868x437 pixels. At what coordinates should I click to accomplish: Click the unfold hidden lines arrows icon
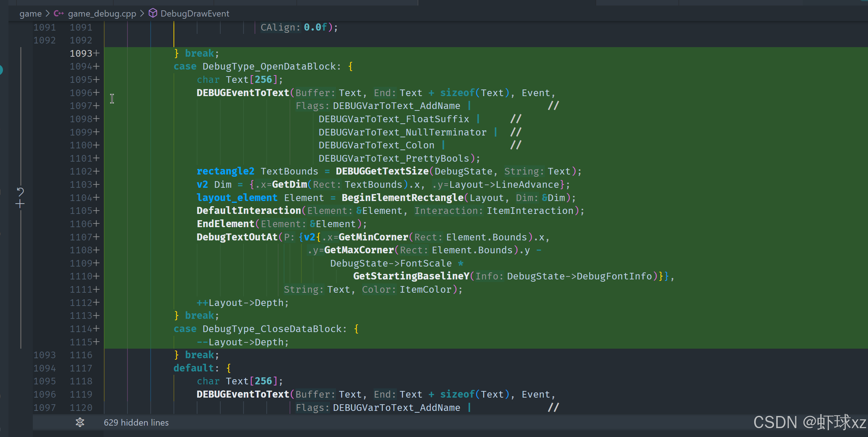click(80, 422)
